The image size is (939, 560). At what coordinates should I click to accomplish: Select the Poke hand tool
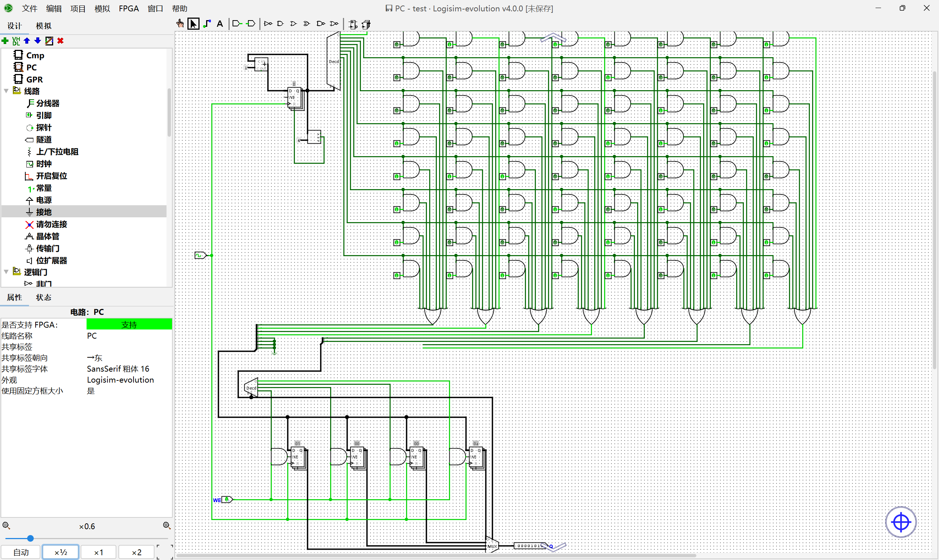(x=180, y=24)
